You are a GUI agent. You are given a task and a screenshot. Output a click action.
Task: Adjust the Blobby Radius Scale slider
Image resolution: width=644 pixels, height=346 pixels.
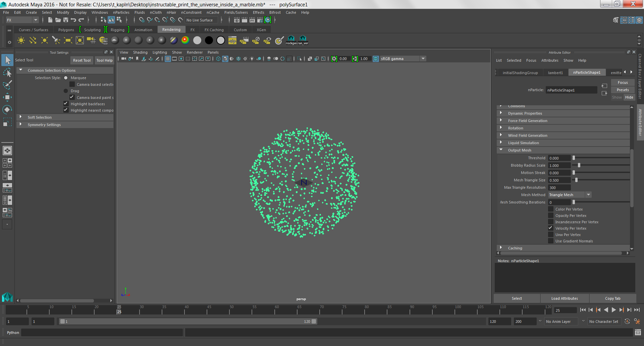tap(579, 165)
